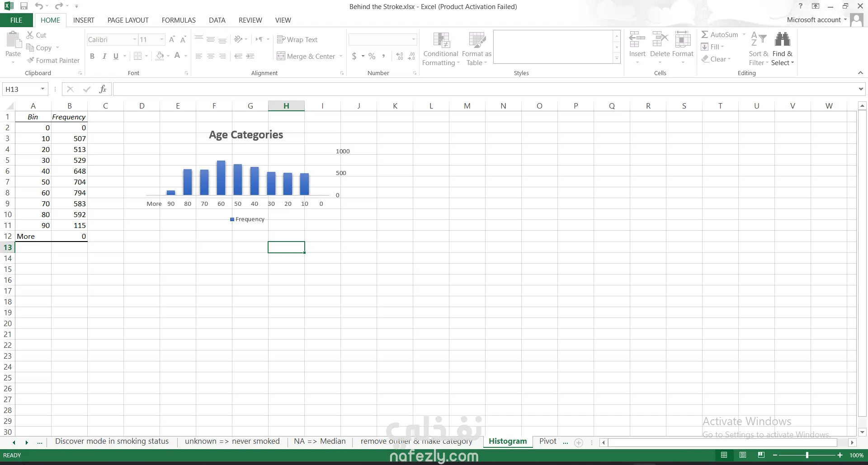Viewport: 868px width, 465px height.
Task: Switch to DATA ribbon tab
Action: pyautogui.click(x=217, y=20)
